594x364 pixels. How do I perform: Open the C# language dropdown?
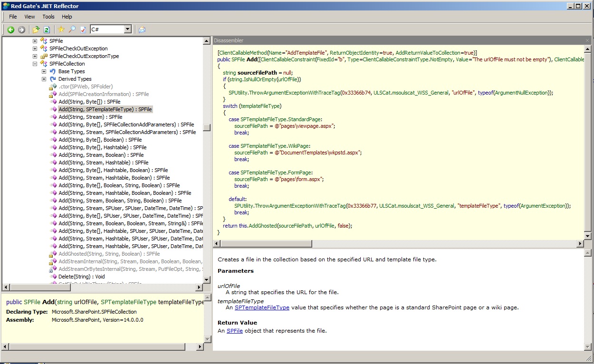(x=127, y=29)
